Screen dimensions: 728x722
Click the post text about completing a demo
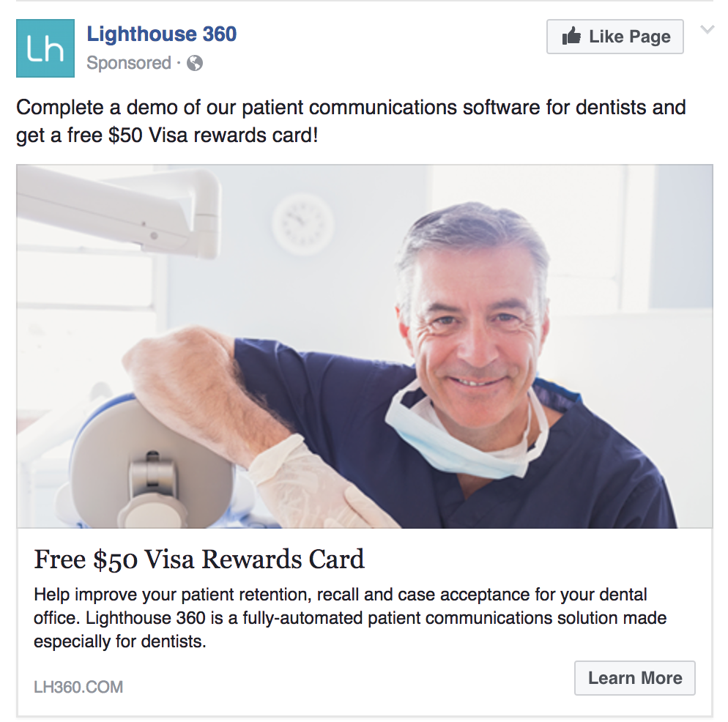click(351, 121)
